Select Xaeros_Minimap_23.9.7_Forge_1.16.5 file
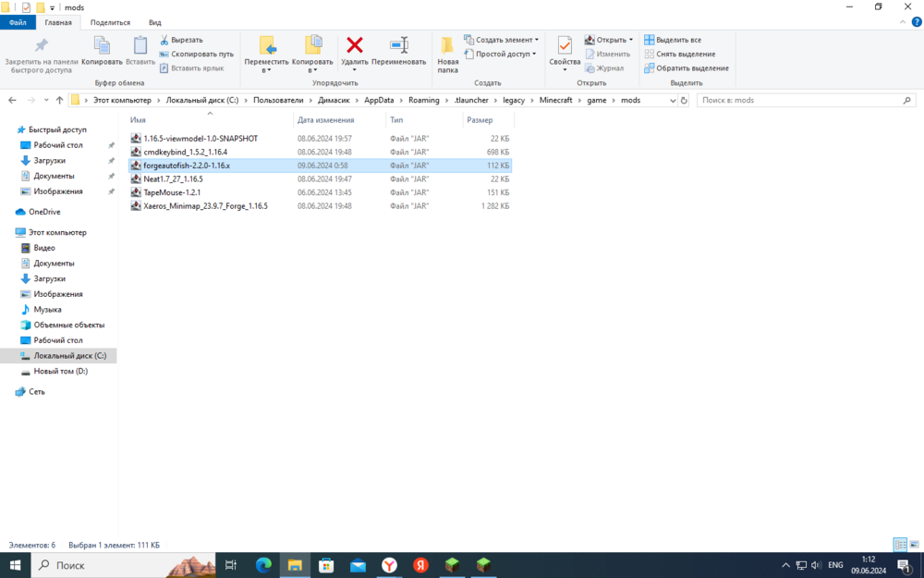This screenshot has width=924, height=578. 206,206
